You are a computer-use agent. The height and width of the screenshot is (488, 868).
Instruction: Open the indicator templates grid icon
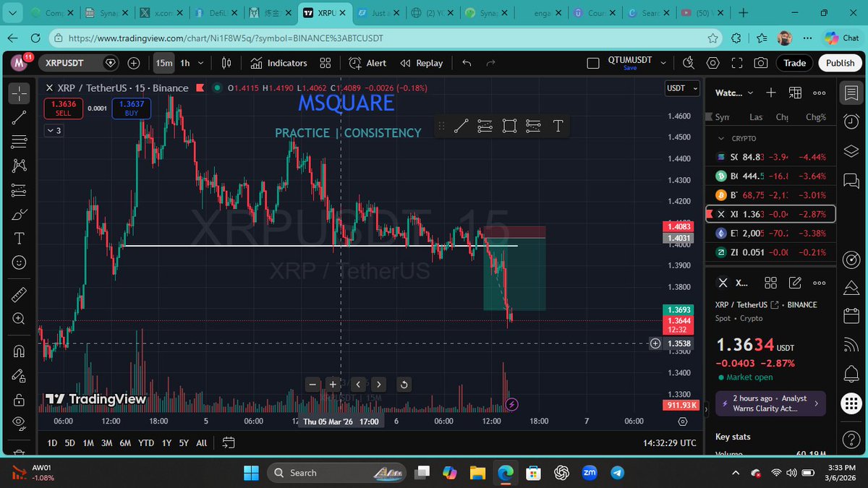coord(325,63)
